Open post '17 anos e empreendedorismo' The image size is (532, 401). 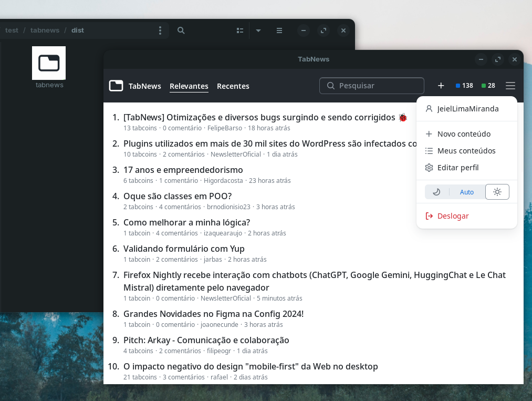click(x=183, y=170)
